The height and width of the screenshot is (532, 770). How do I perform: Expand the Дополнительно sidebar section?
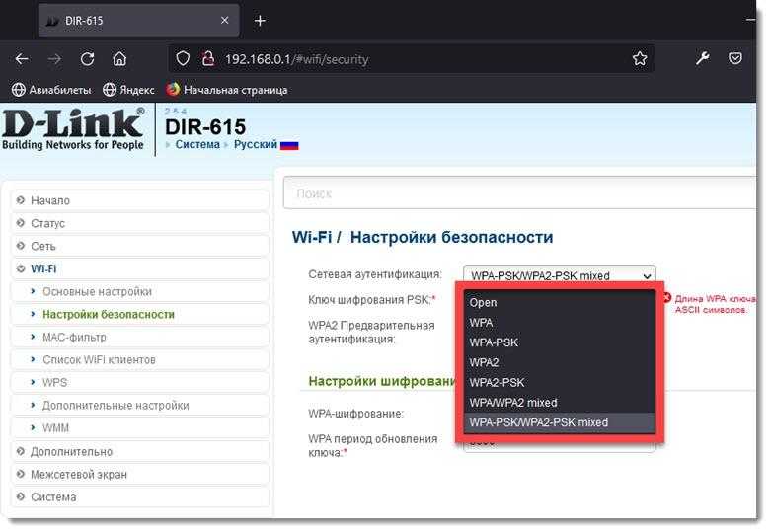point(140,451)
